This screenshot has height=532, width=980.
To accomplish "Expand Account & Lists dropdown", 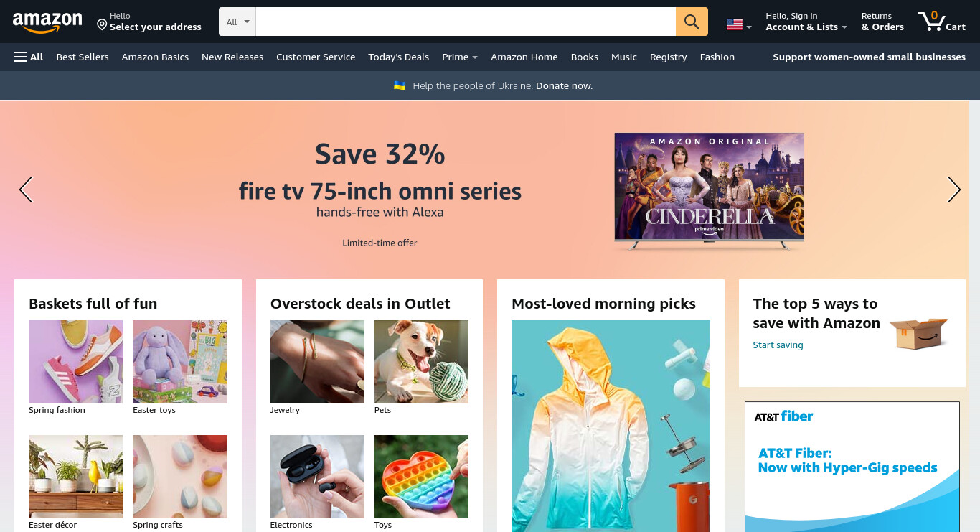I will [806, 22].
